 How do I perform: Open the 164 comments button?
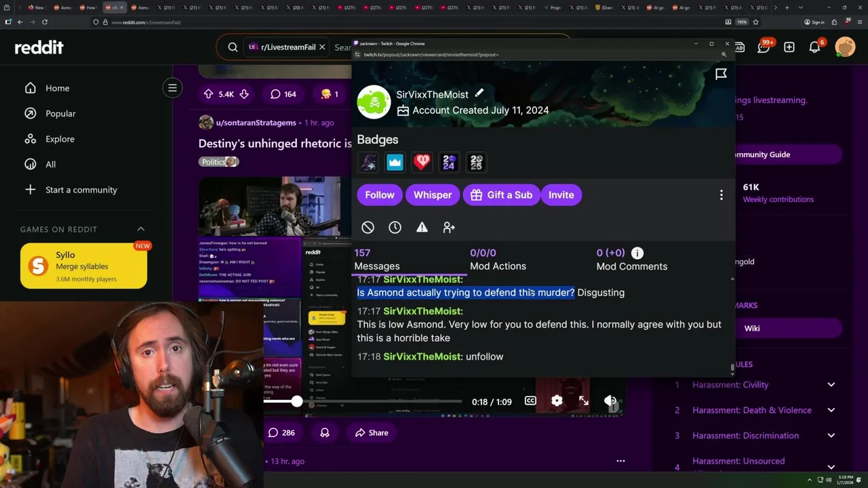point(283,94)
